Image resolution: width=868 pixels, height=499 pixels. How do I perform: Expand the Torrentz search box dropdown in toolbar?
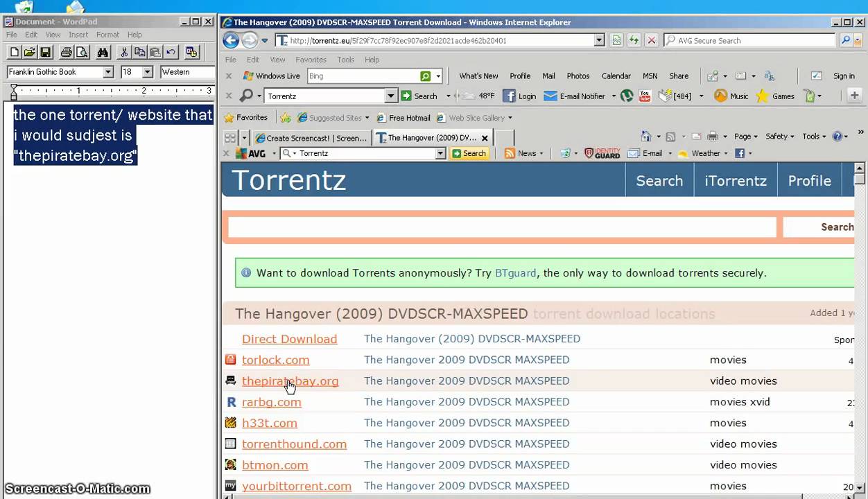click(x=391, y=96)
